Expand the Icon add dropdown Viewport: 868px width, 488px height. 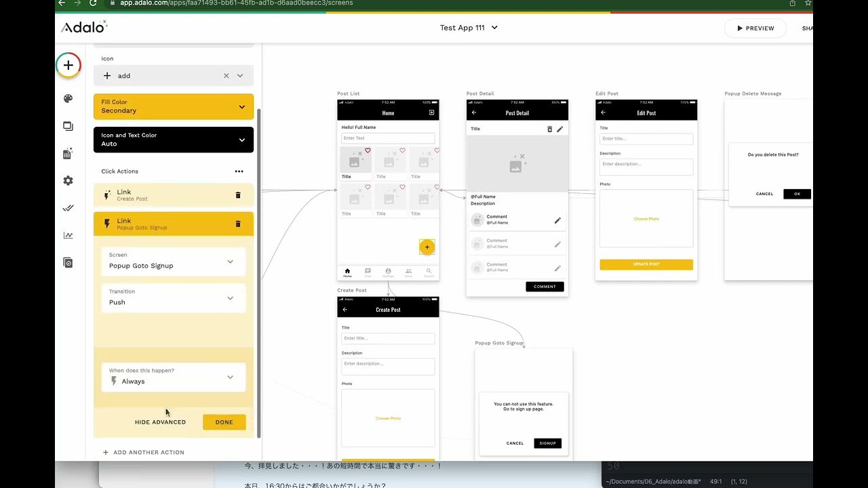point(240,76)
